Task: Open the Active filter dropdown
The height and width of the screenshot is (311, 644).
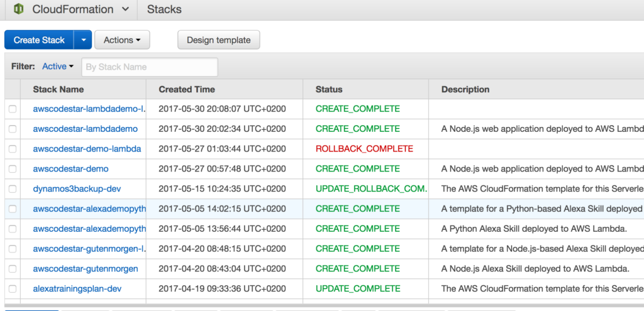Action: (58, 67)
